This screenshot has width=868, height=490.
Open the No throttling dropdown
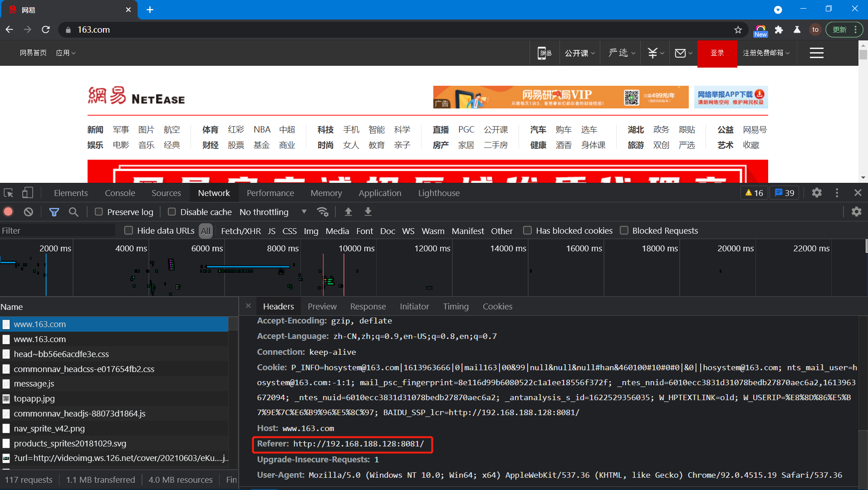(273, 212)
